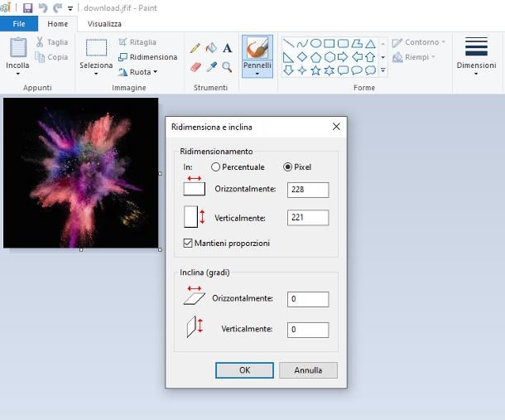The width and height of the screenshot is (505, 420).
Task: Click the Copia copy button
Action: tap(52, 57)
